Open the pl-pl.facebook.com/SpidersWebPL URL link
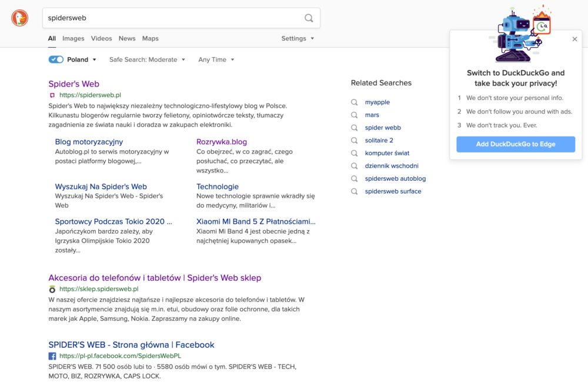Screen dimensions: 588x392 click(x=120, y=356)
